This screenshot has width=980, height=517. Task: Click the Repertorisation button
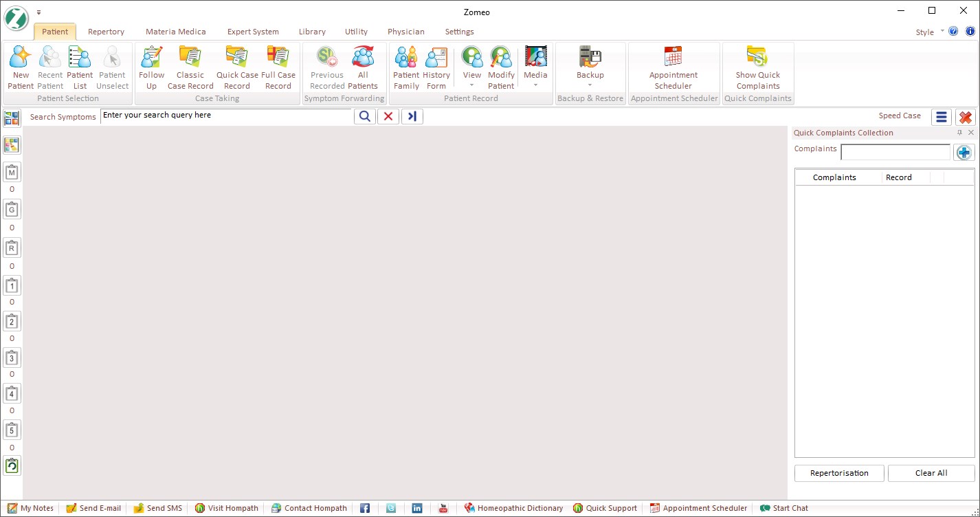pos(839,473)
